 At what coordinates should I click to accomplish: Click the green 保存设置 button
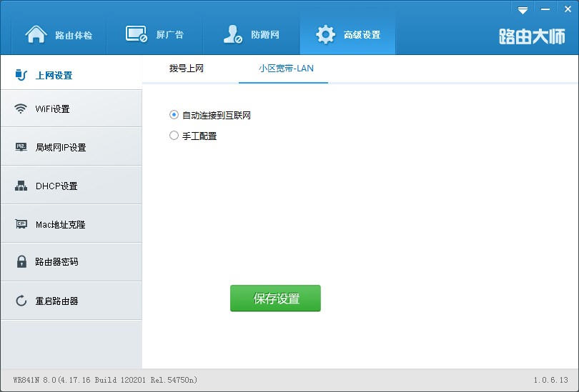(275, 298)
